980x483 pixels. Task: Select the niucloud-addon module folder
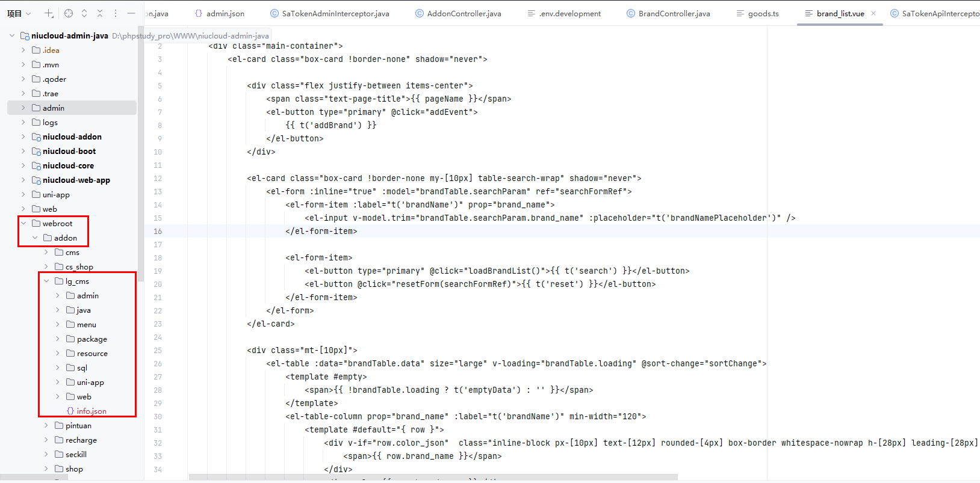pyautogui.click(x=72, y=137)
